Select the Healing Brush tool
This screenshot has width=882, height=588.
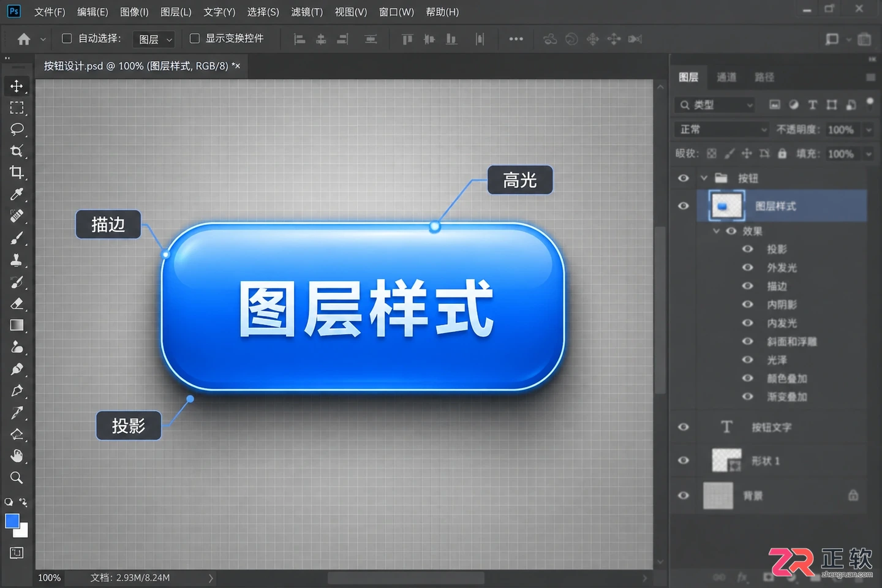pos(17,216)
